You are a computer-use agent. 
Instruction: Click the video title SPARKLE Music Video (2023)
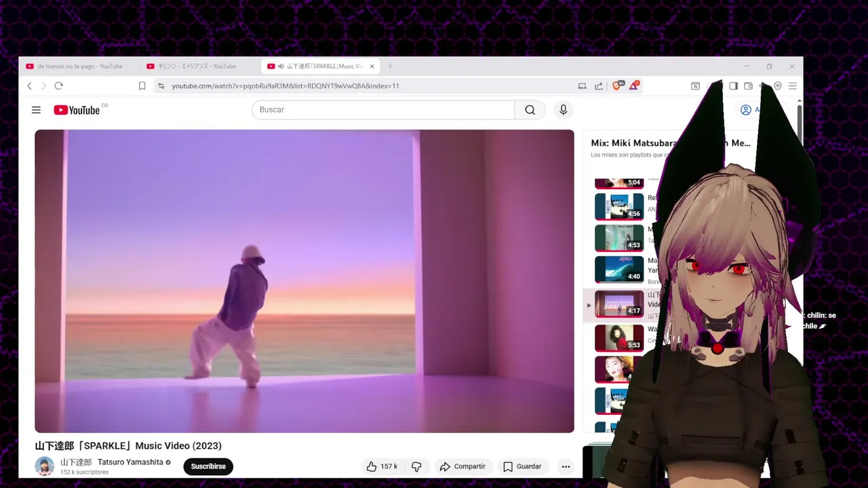point(128,445)
